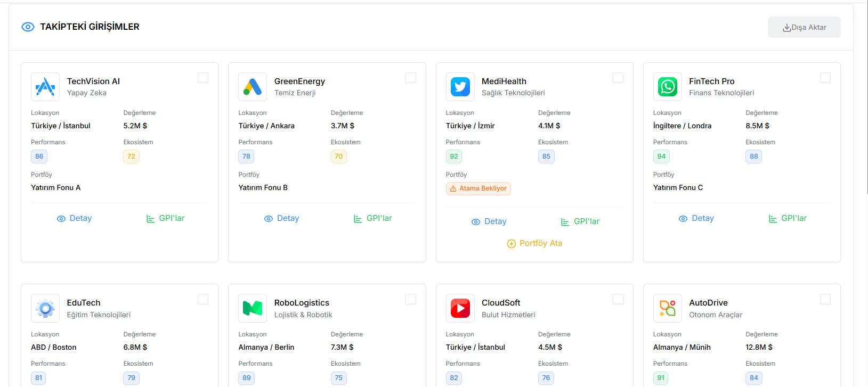Assign portfolio with Portföy Ata
The width and height of the screenshot is (868, 387).
(534, 243)
